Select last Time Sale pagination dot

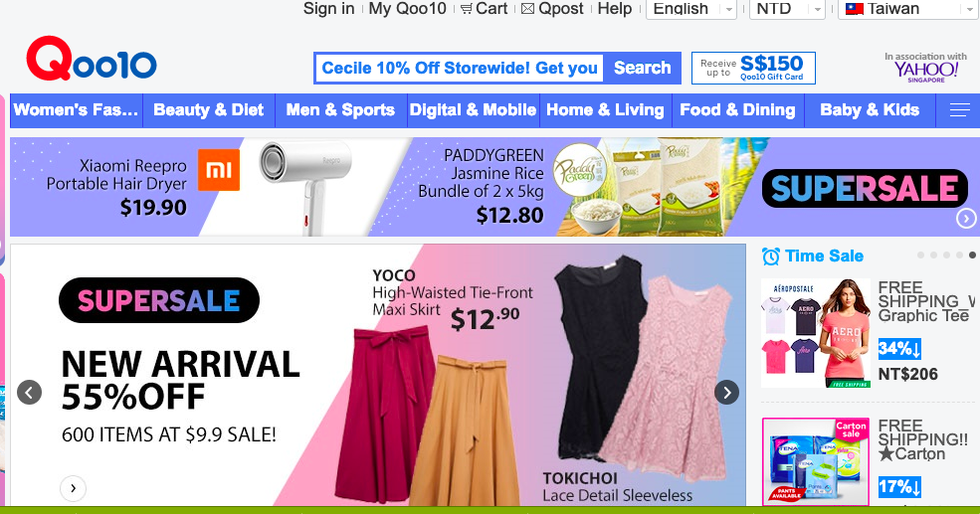pyautogui.click(x=972, y=255)
